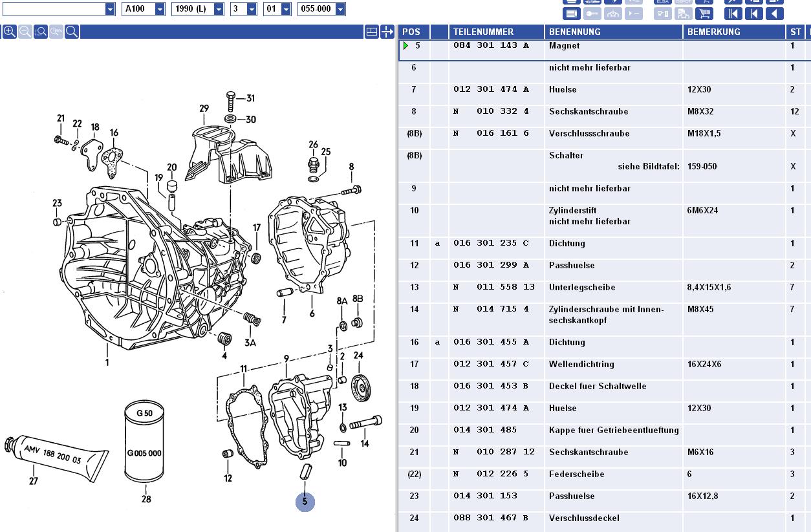Expand the 1990 (L) model year dropdown

click(218, 9)
